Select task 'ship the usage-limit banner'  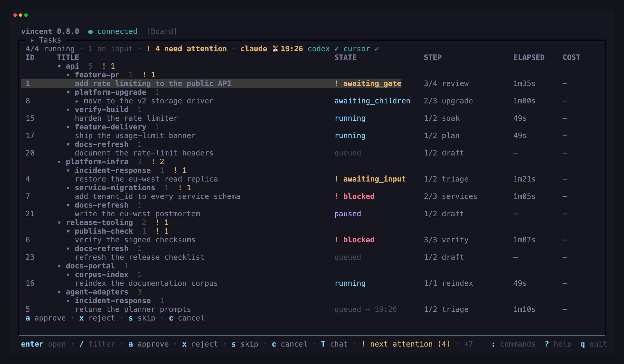[135, 136]
